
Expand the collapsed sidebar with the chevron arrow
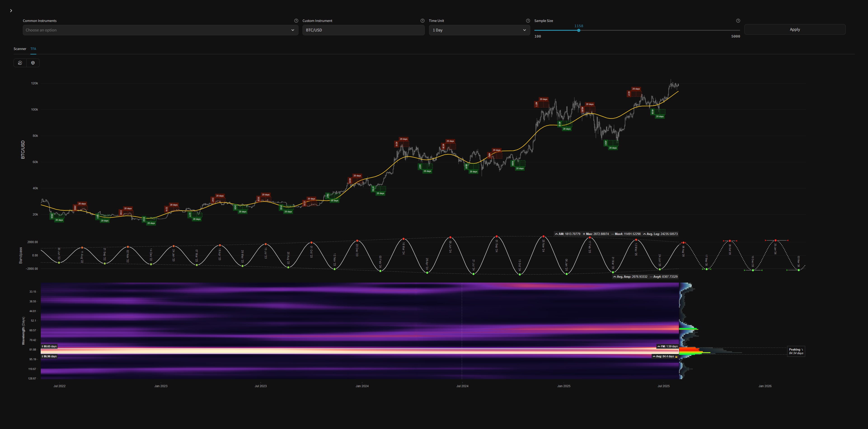11,10
